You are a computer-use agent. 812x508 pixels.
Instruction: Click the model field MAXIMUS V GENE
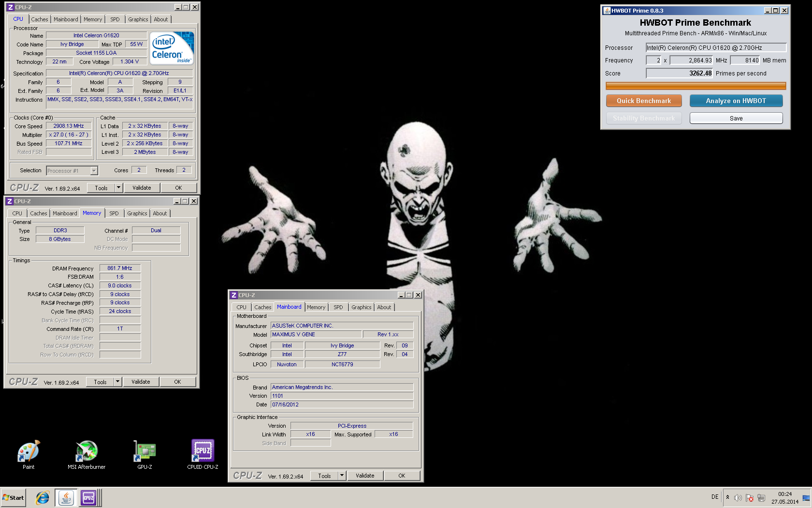click(316, 334)
